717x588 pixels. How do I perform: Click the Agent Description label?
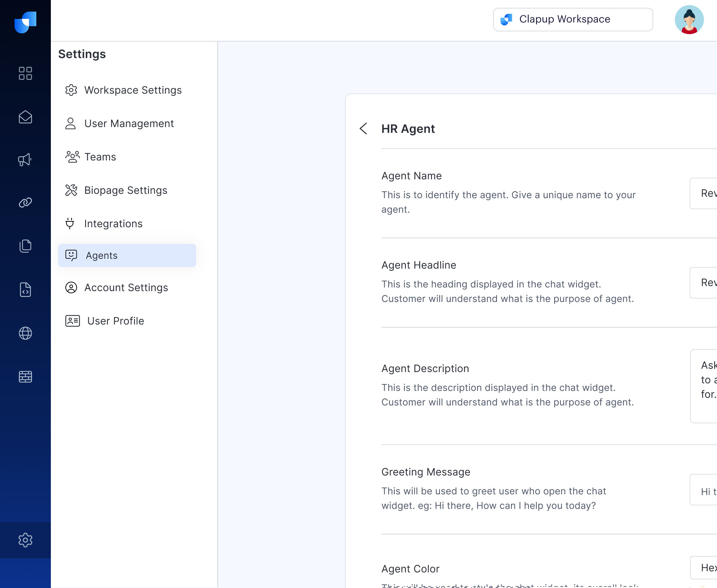point(425,368)
